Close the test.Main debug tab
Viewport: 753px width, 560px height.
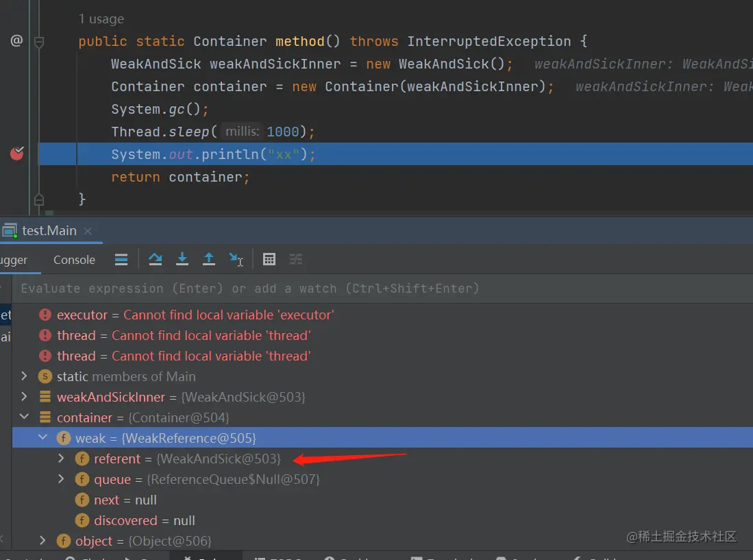(x=88, y=231)
